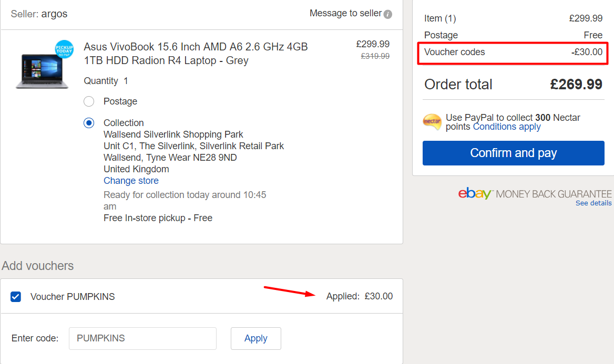The height and width of the screenshot is (364, 614).
Task: Click the Asus VivoBook laptop thumbnail
Action: point(42,71)
